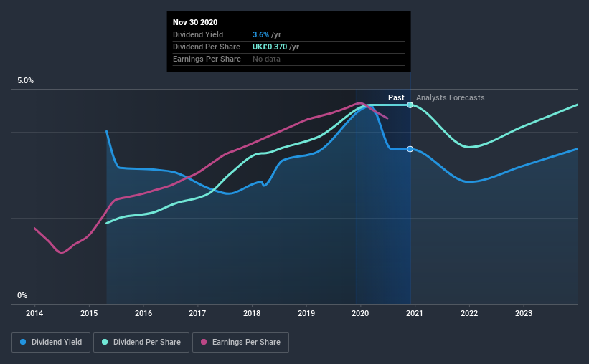
Task: Click the 'No data' earnings value
Action: click(x=266, y=59)
